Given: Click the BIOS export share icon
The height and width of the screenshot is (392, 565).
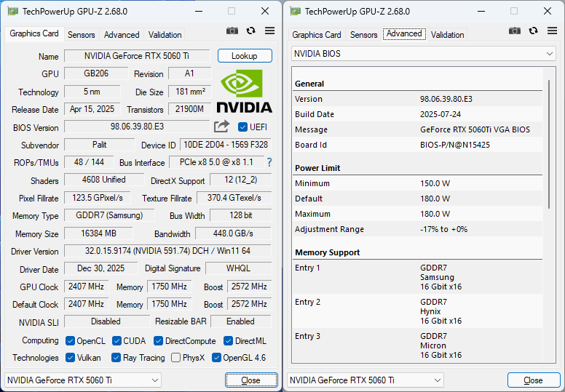Looking at the screenshot, I should pyautogui.click(x=221, y=127).
